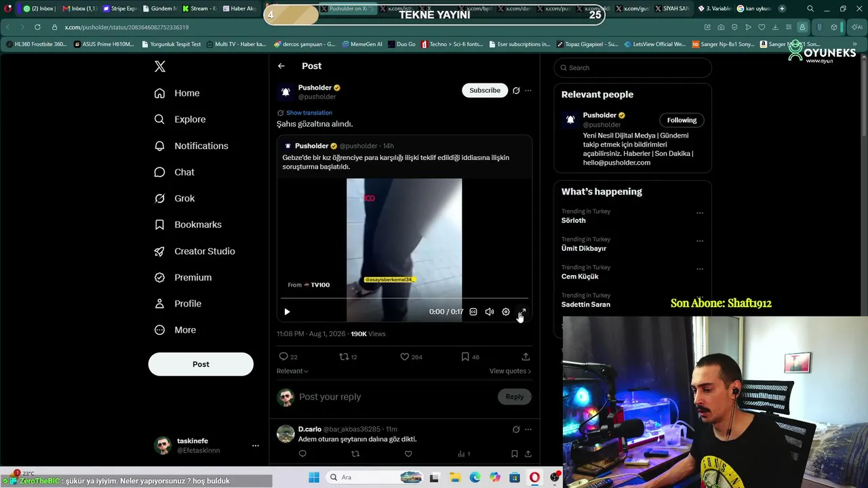This screenshot has width=868, height=488.
Task: Click the reply icon showing 22
Action: point(288,357)
